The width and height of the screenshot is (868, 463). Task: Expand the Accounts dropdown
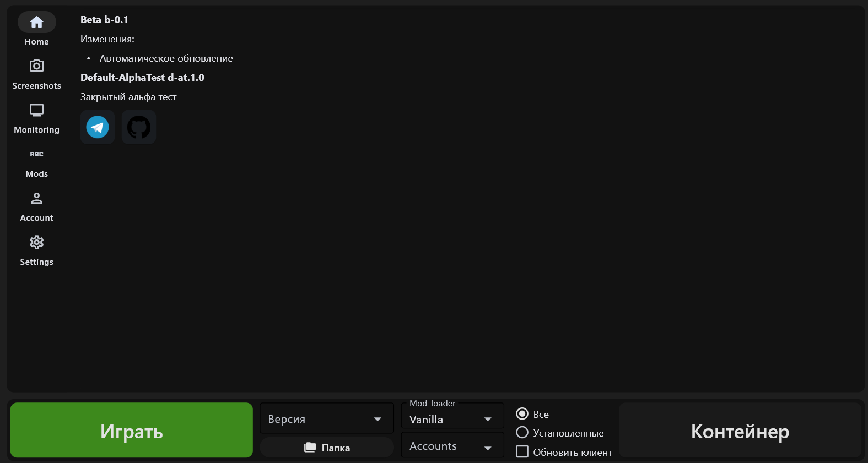(x=452, y=446)
